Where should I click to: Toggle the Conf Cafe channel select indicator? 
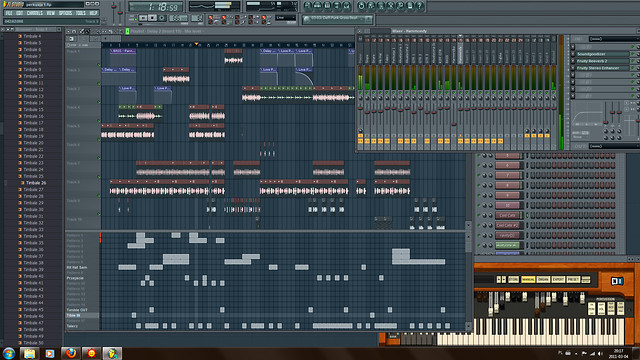point(527,215)
